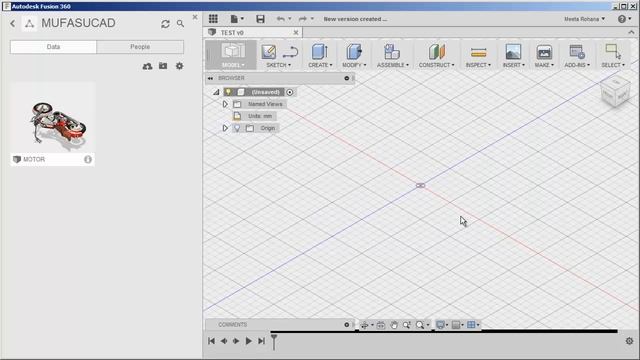The image size is (640, 360).
Task: Click the timeline position marker
Action: tap(274, 342)
